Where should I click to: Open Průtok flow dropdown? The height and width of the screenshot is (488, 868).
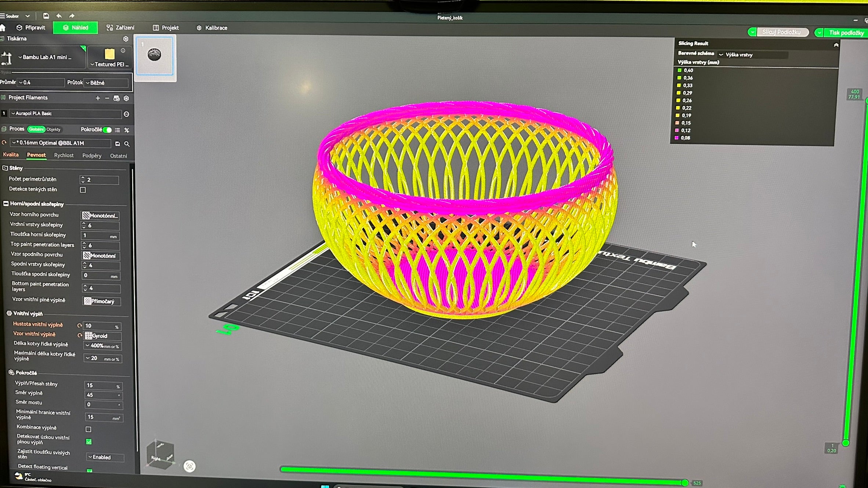(106, 83)
